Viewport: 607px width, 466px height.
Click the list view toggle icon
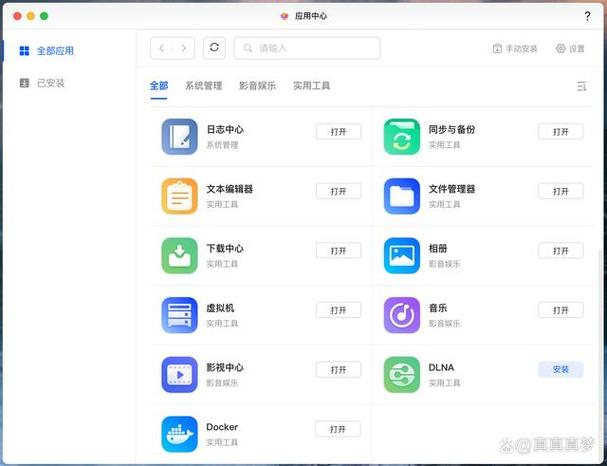click(581, 86)
